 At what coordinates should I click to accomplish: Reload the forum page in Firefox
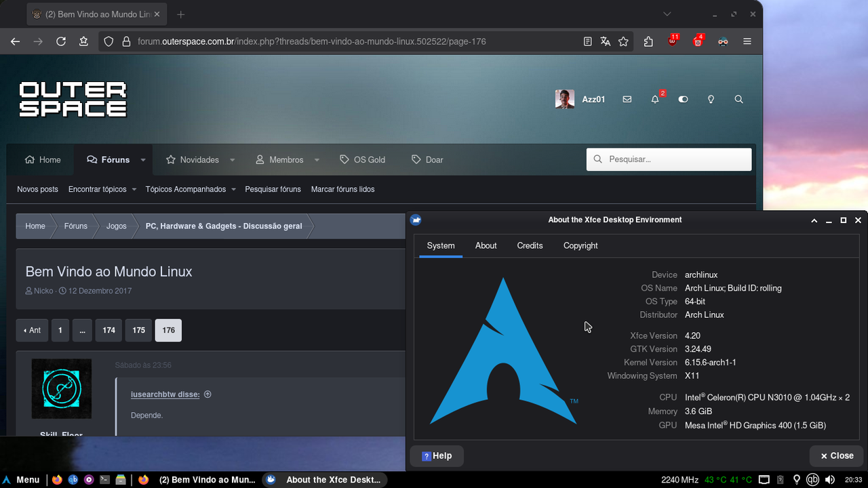(x=61, y=41)
